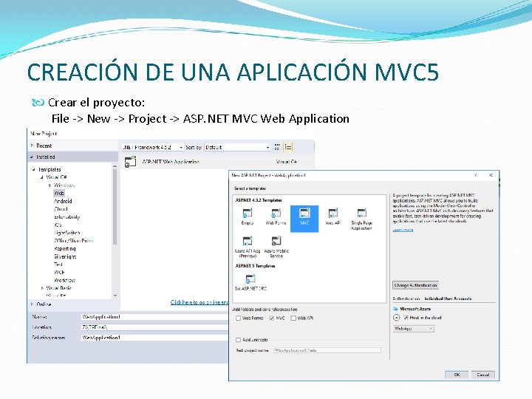The height and width of the screenshot is (399, 532).
Task: Choose the Web Forms template icon
Action: click(x=276, y=213)
